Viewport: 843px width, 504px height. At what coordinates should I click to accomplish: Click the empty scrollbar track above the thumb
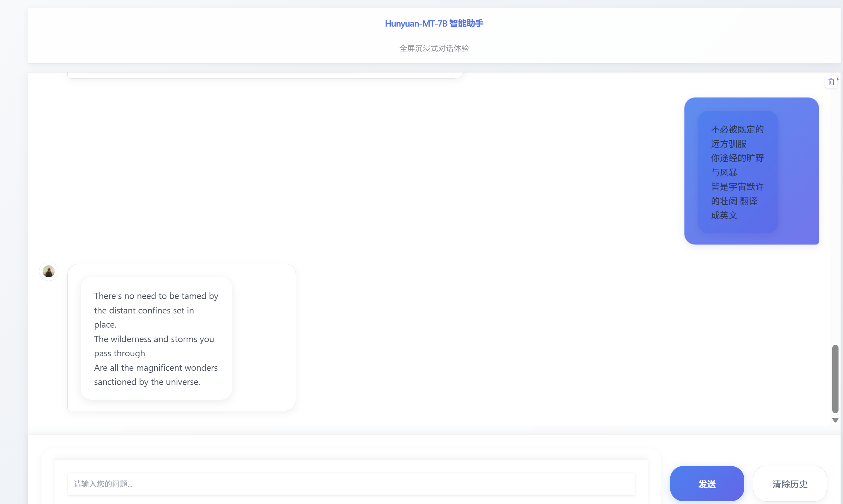coord(835,214)
